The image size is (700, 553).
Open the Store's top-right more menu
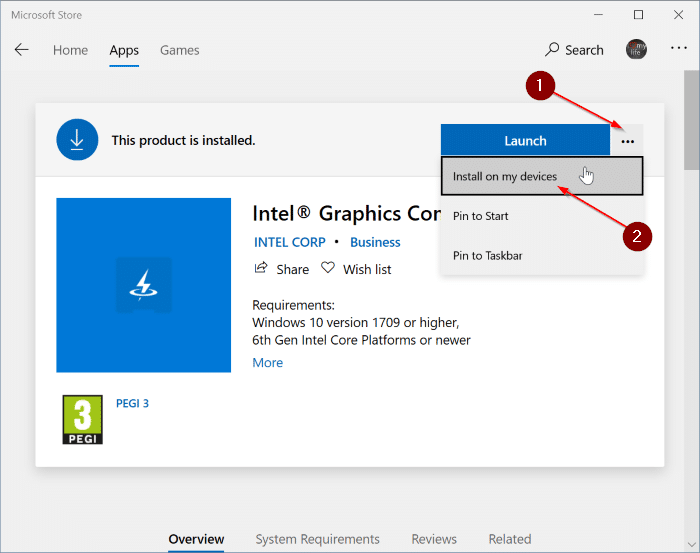click(679, 48)
